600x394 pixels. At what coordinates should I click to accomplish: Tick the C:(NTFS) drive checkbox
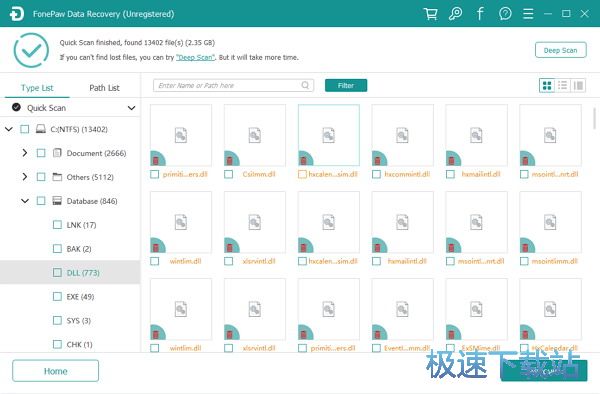coord(24,129)
